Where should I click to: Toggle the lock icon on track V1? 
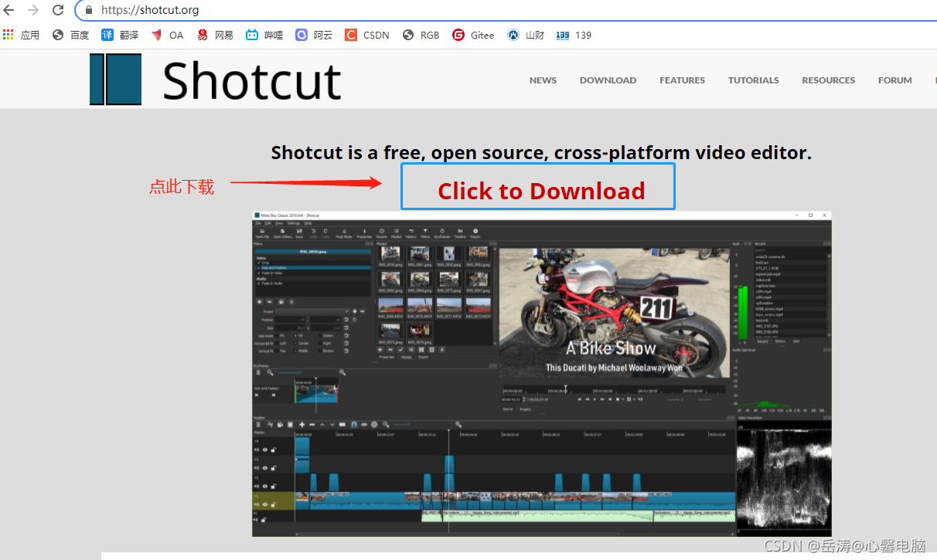click(x=274, y=504)
